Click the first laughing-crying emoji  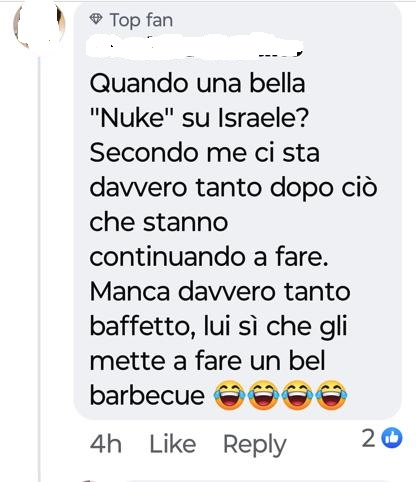pos(229,395)
